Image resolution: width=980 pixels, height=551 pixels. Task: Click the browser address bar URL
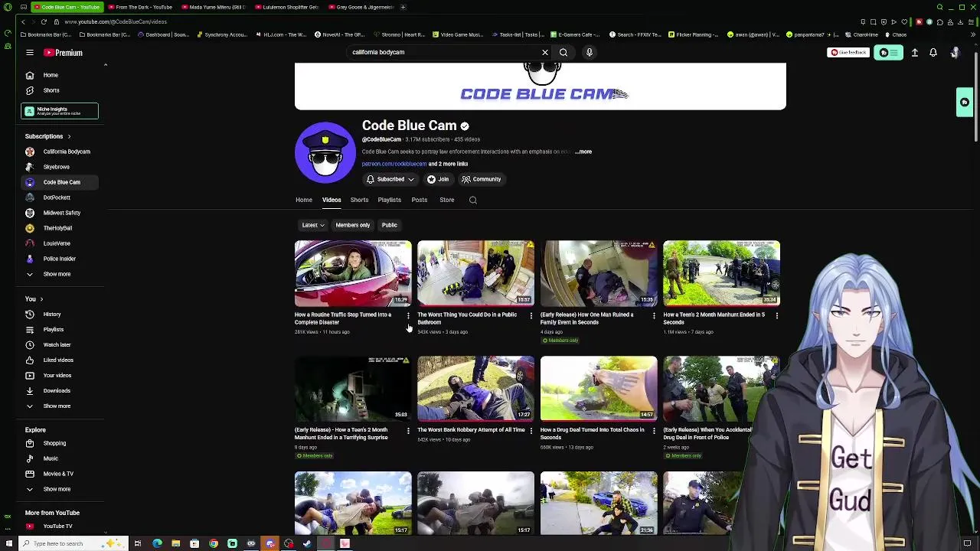coord(115,21)
